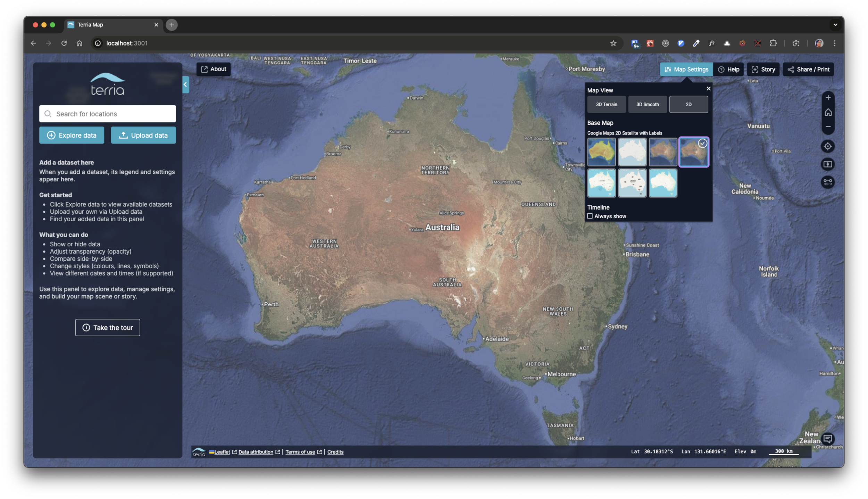Viewport: 868px width, 499px height.
Task: Bookmark page with the star icon
Action: pyautogui.click(x=613, y=43)
